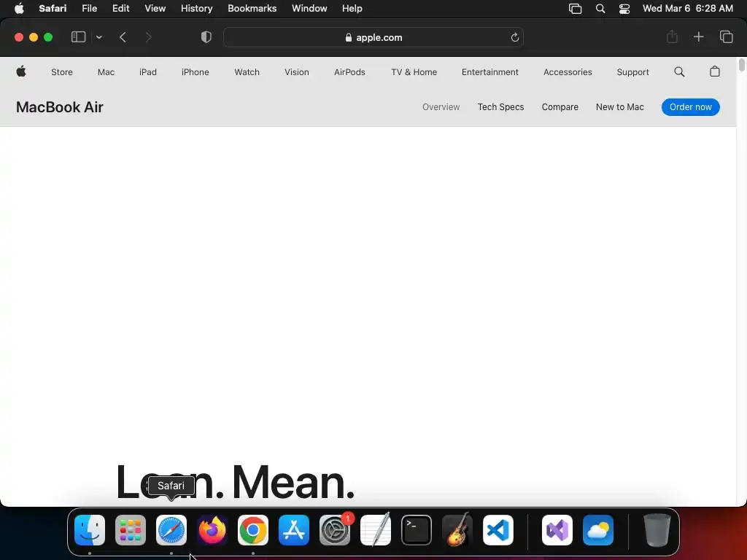This screenshot has width=747, height=560.
Task: Open the View menu
Action: (155, 9)
